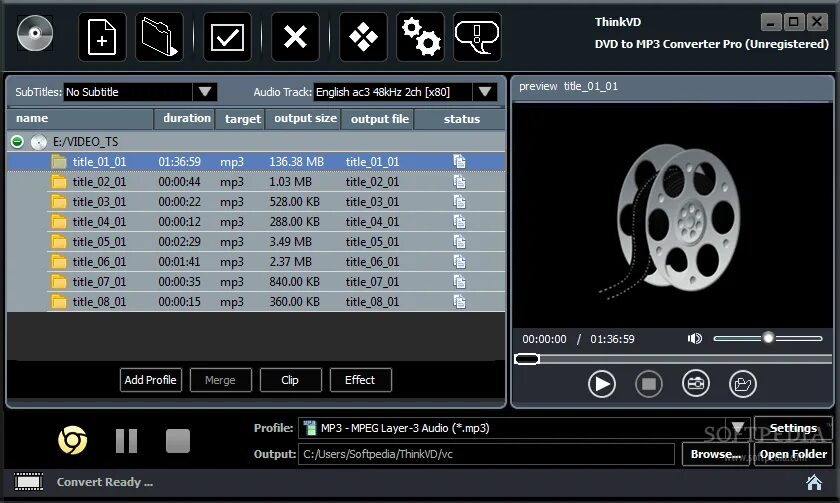This screenshot has width=840, height=503.
Task: Select the title_04_01 row
Action: point(256,222)
